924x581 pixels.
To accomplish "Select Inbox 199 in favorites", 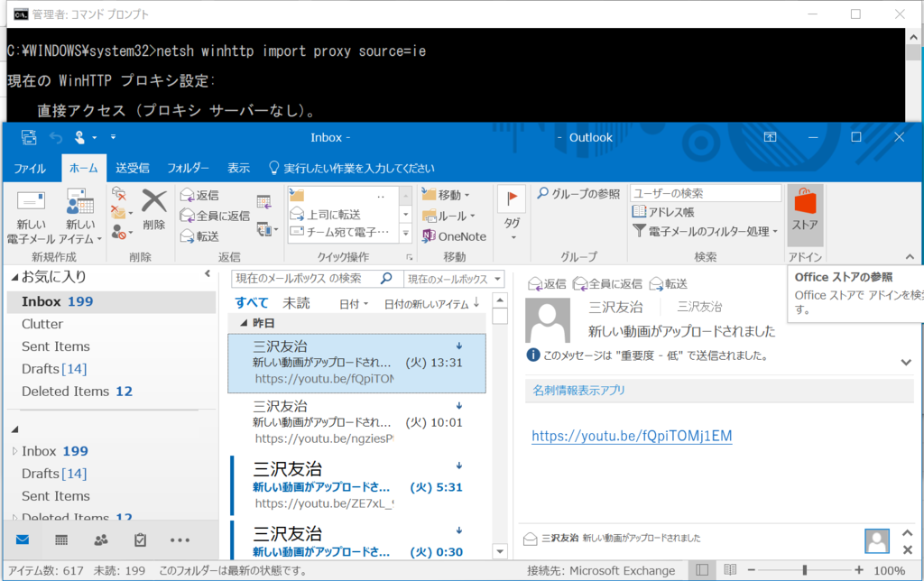I will (111, 301).
